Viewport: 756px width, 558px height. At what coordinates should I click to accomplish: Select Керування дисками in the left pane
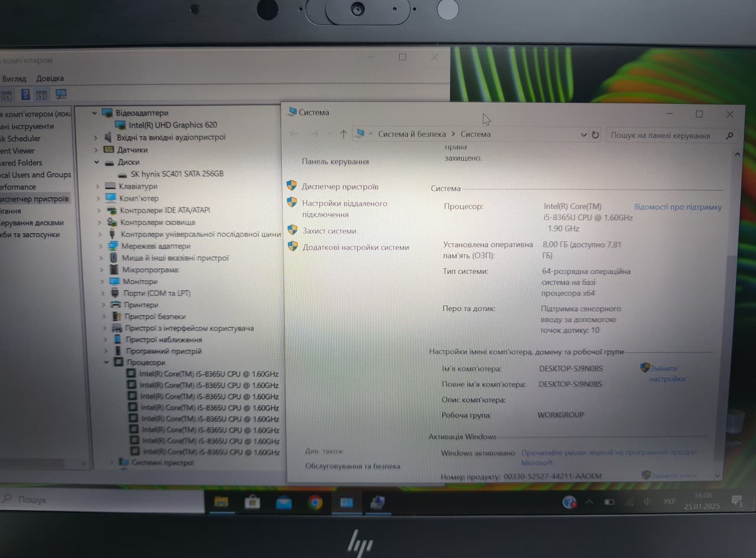click(x=32, y=223)
